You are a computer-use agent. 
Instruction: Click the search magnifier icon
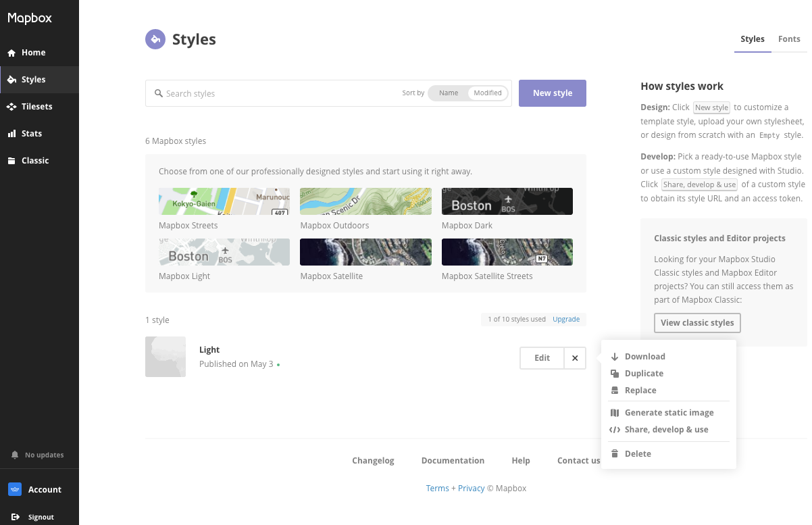[x=159, y=93]
